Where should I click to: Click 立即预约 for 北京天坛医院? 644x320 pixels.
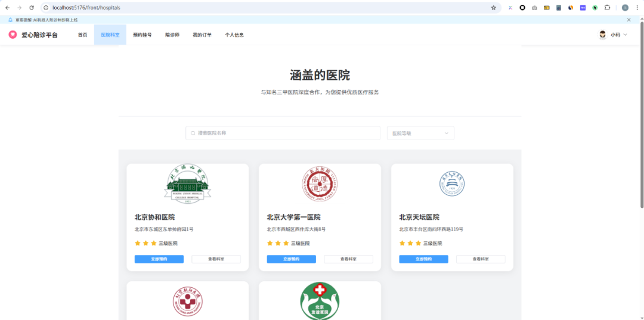tap(423, 259)
